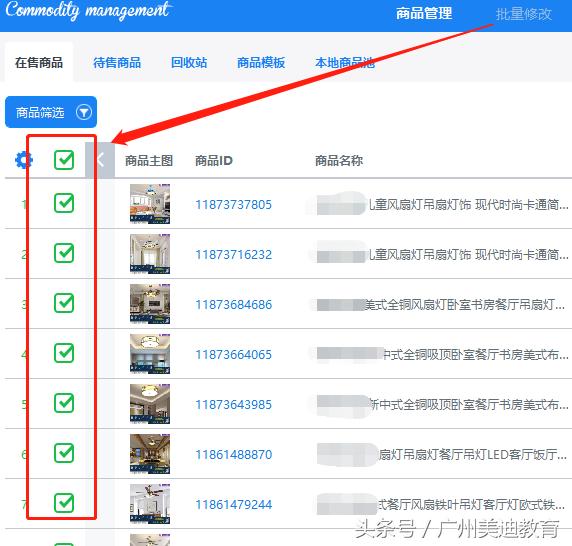Click 商品管理 in the top bar
The width and height of the screenshot is (572, 546).
pos(424,14)
